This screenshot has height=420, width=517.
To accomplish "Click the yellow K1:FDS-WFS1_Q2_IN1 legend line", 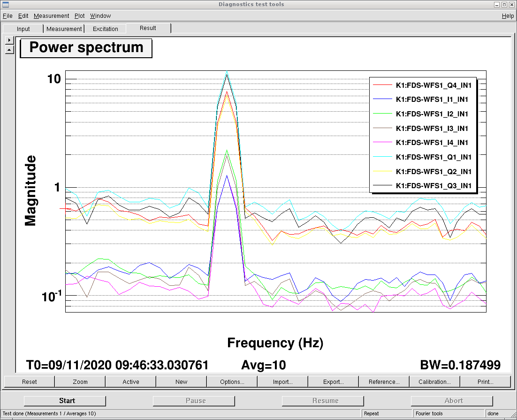I will click(382, 171).
